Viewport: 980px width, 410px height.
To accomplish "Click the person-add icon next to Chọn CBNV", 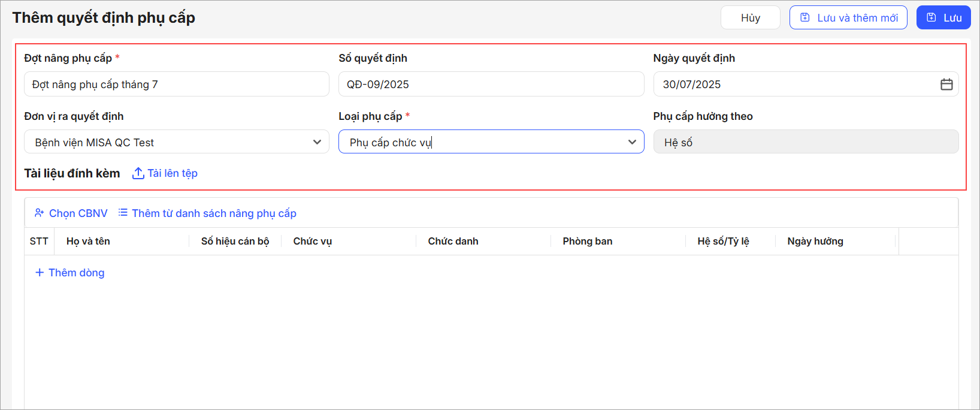I will [x=40, y=213].
